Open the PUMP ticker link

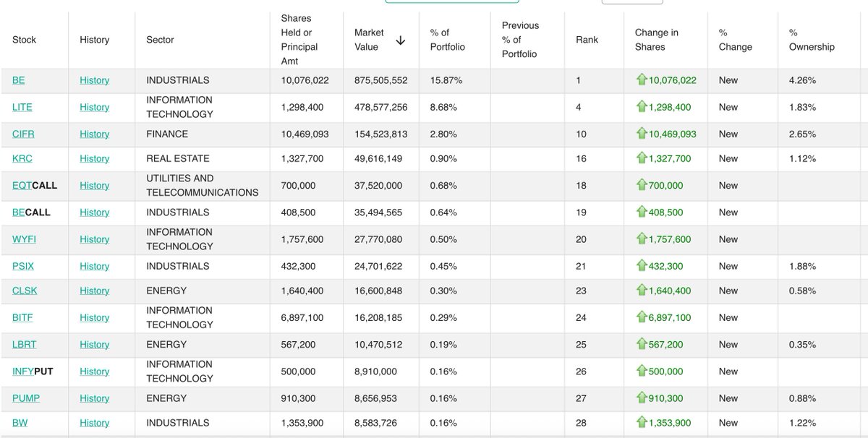click(26, 398)
